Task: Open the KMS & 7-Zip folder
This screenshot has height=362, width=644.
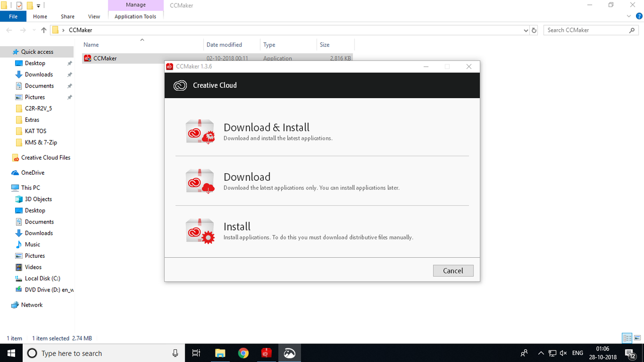Action: [37, 142]
